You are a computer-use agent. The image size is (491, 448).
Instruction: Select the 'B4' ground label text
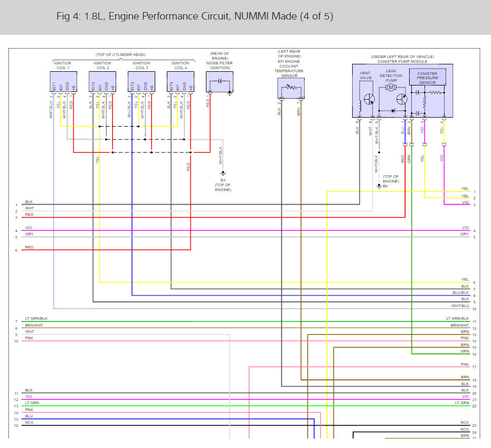[385, 186]
